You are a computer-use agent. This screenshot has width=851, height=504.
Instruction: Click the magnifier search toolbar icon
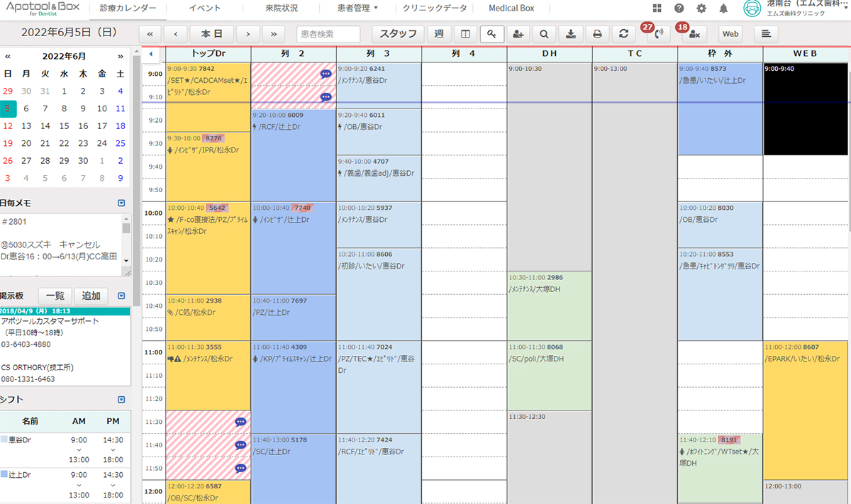[x=544, y=33]
